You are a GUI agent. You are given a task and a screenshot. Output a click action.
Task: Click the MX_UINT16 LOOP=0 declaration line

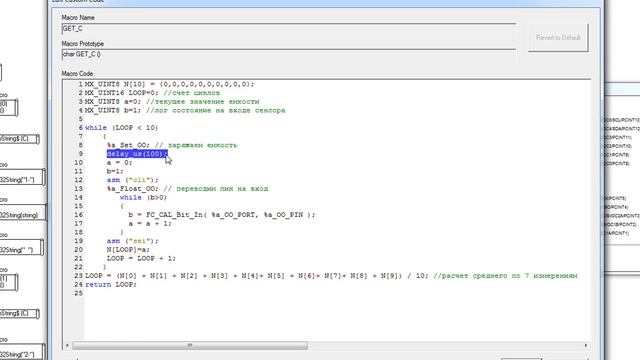(152, 93)
